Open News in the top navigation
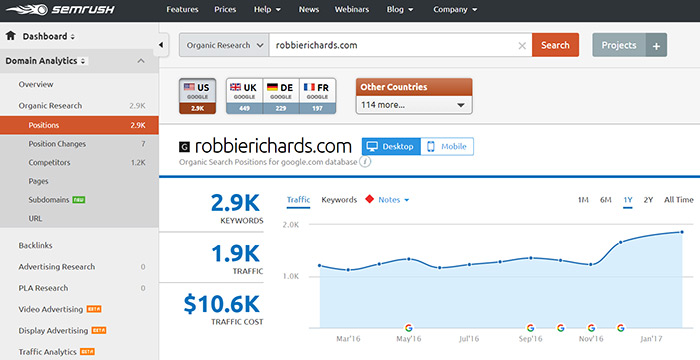This screenshot has width=700, height=360. click(308, 9)
